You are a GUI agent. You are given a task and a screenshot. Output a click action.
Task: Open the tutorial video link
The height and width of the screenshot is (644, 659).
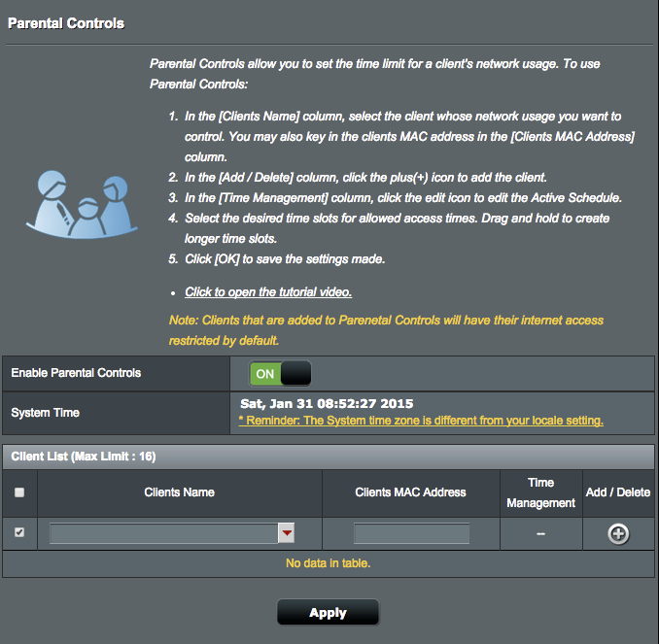[268, 292]
